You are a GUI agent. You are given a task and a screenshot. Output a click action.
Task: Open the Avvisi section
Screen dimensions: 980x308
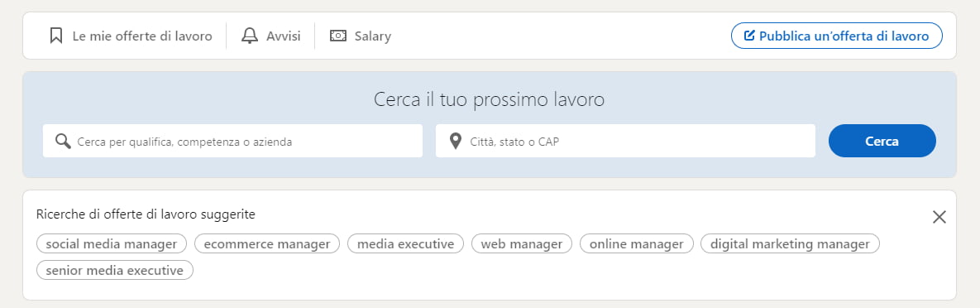270,36
